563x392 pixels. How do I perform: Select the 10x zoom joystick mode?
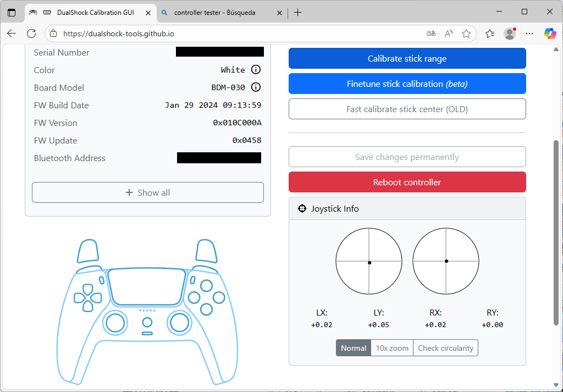pyautogui.click(x=391, y=348)
